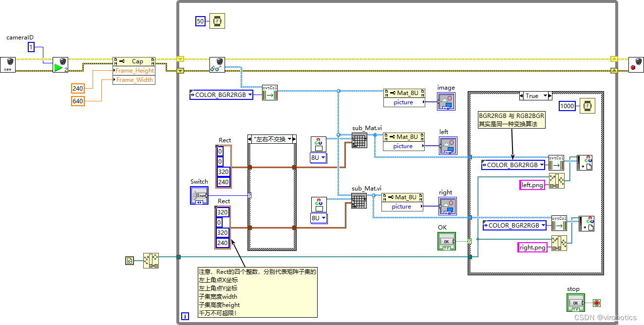Click the numeric constant 50
644x325 pixels.
[200, 21]
